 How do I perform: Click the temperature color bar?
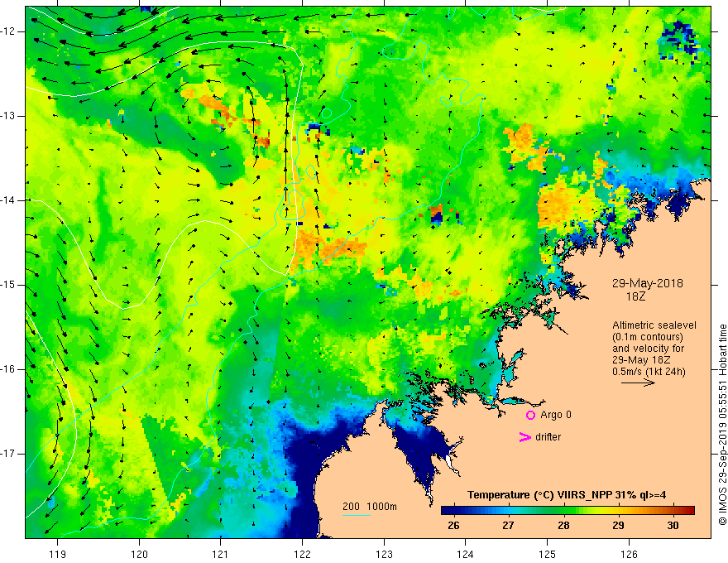[568, 510]
